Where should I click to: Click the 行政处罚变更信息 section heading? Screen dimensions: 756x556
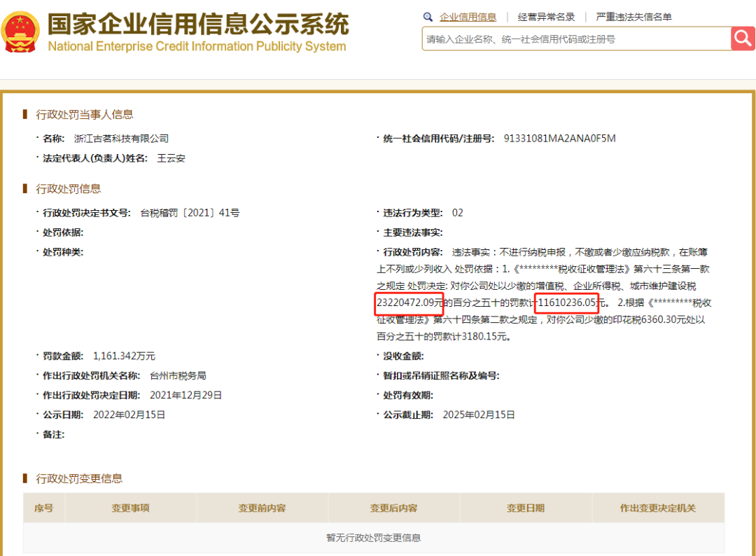(79, 478)
